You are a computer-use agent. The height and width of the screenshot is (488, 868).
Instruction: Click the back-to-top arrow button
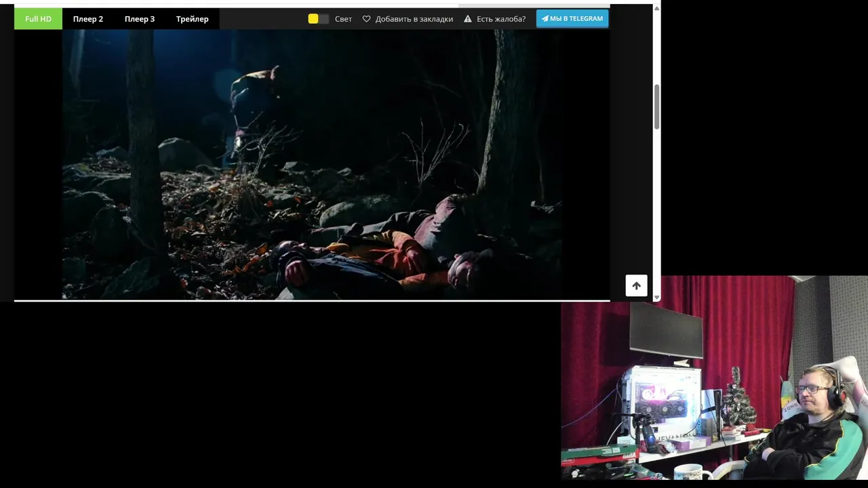point(636,285)
